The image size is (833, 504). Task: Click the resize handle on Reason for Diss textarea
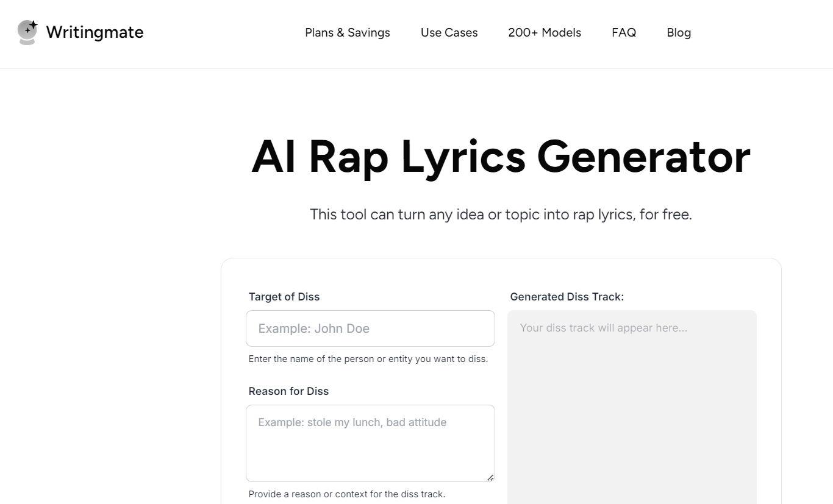point(491,478)
